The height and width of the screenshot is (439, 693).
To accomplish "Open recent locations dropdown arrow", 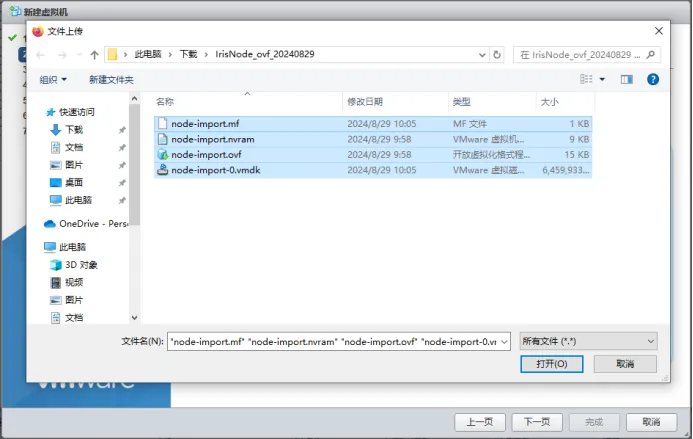I will (x=79, y=55).
